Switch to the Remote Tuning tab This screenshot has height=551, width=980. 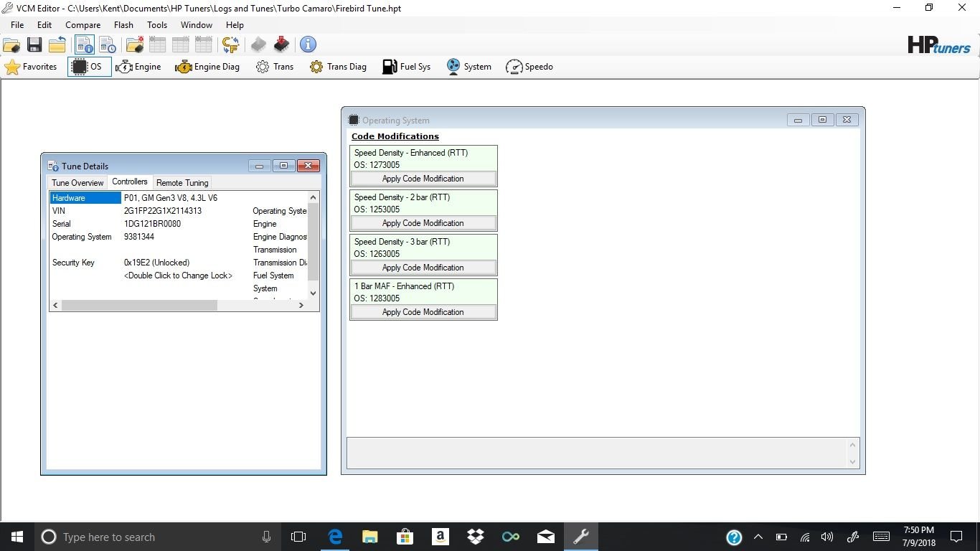182,183
